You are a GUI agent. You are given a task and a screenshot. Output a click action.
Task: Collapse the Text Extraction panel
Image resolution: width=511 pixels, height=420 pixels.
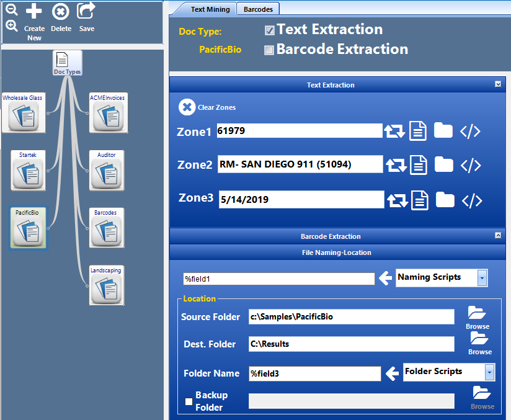pos(498,84)
